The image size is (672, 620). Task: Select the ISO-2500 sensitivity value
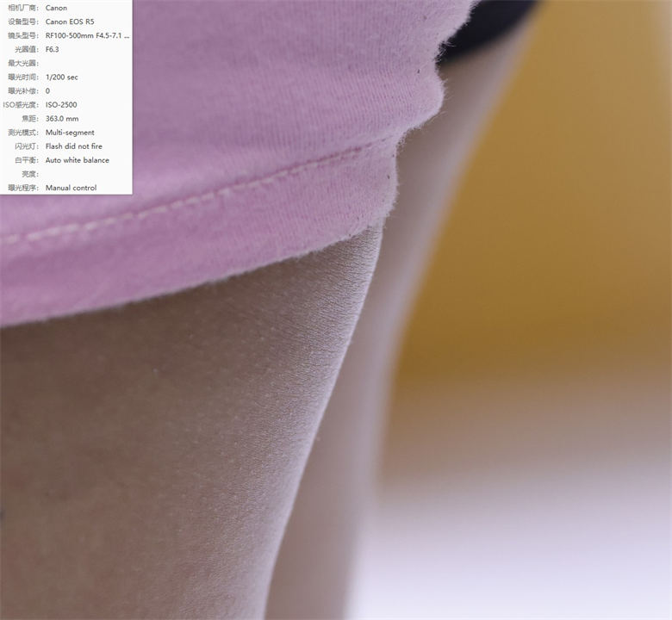61,104
